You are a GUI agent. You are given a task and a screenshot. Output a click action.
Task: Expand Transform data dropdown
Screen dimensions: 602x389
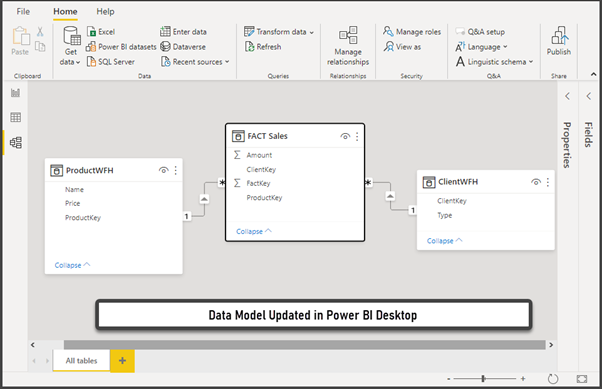click(x=311, y=32)
